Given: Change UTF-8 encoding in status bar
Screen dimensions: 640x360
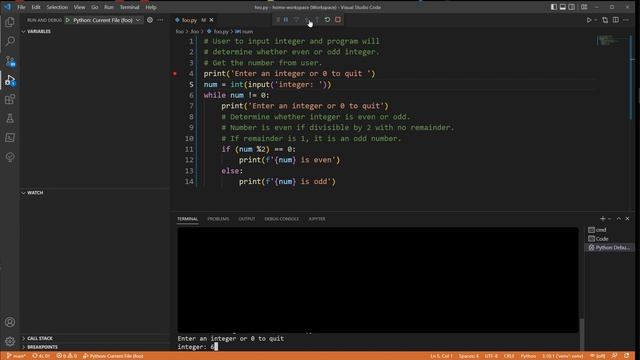Looking at the screenshot, I should coord(491,356).
